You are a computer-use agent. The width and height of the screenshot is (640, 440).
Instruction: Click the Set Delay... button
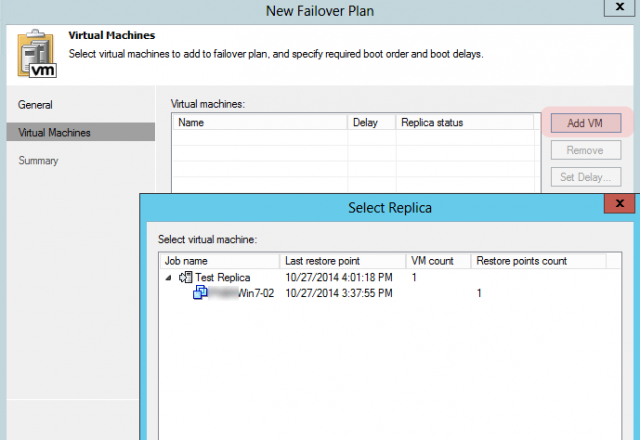[x=584, y=178]
